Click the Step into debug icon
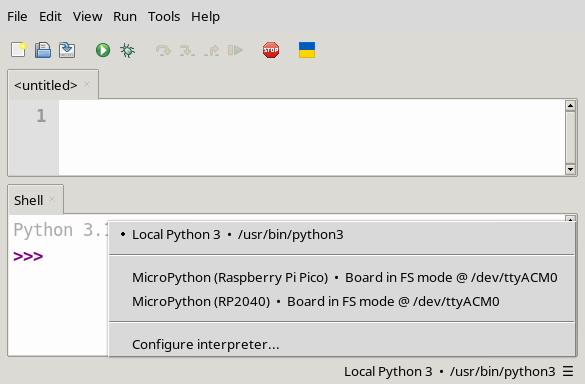 (x=187, y=50)
